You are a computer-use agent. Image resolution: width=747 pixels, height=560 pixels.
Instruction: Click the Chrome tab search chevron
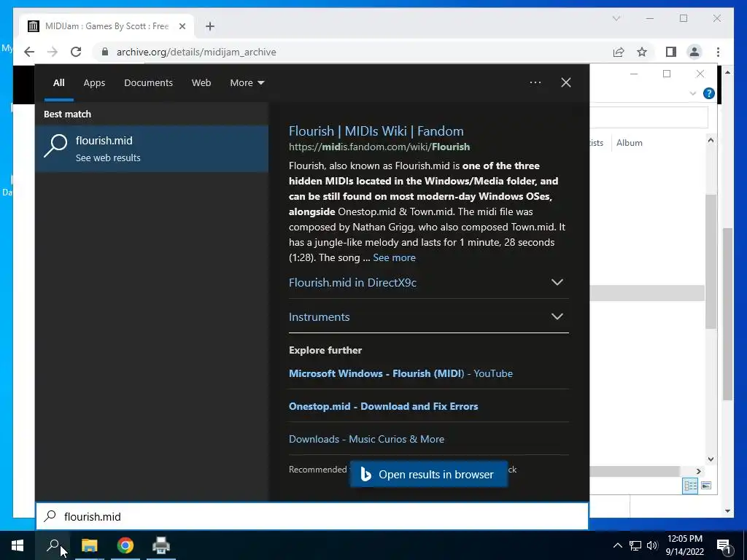(616, 18)
